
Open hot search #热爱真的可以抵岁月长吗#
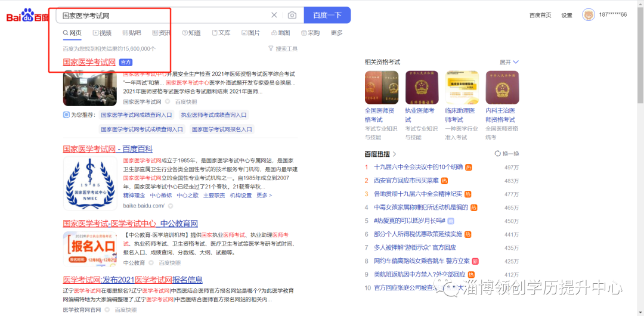click(410, 221)
